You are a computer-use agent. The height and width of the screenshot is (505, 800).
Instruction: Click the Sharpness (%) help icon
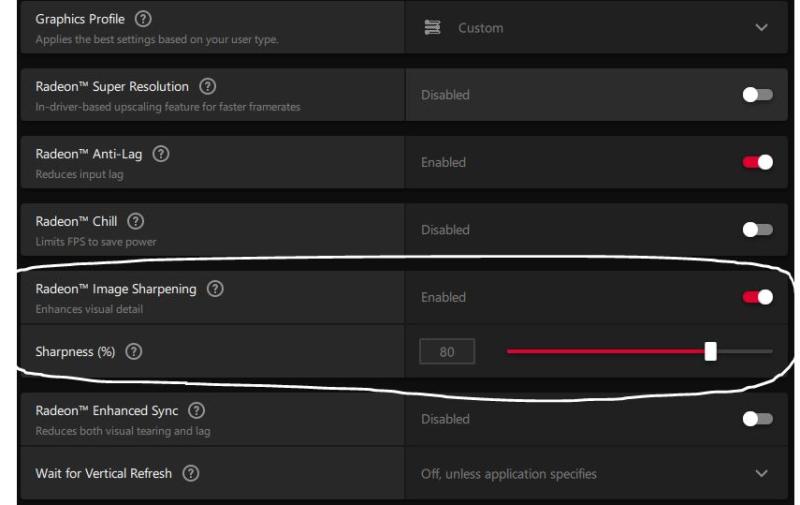tap(133, 352)
